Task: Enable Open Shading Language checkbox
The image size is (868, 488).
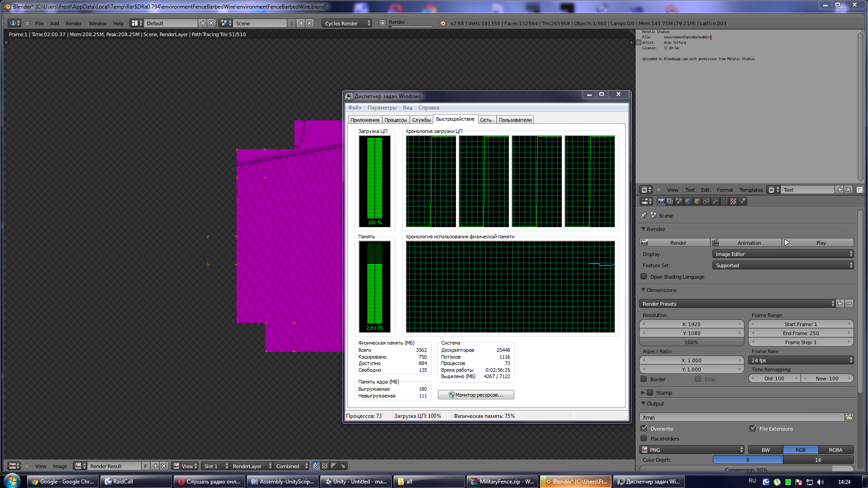Action: coord(644,276)
